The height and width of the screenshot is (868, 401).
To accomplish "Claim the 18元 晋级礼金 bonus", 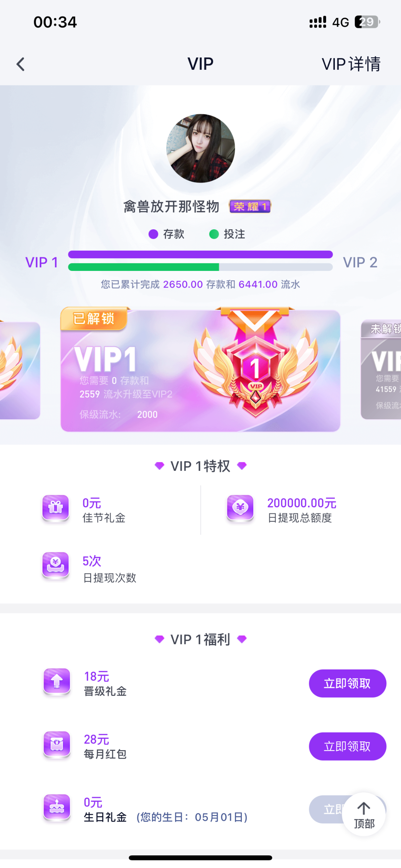I will click(x=347, y=683).
